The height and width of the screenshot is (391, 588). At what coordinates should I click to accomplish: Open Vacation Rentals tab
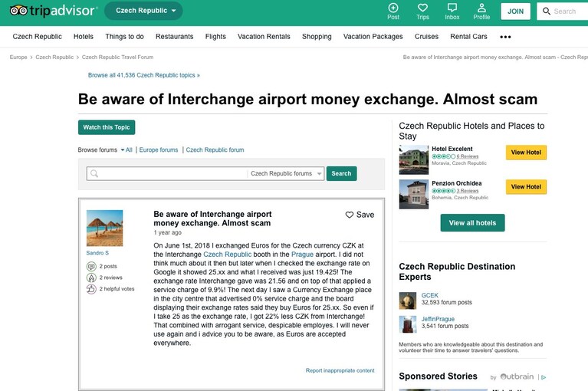click(x=264, y=37)
